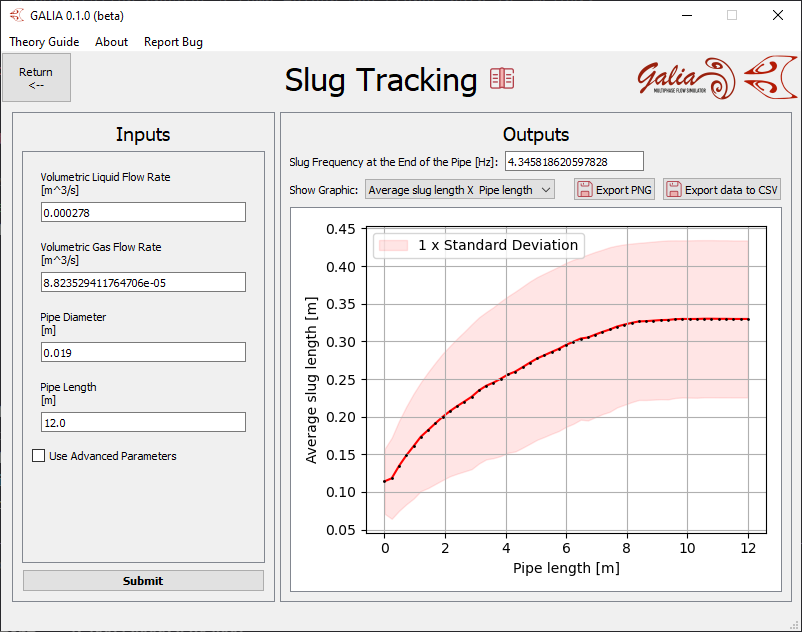This screenshot has height=632, width=802.
Task: Open the About menu
Action: pos(111,42)
